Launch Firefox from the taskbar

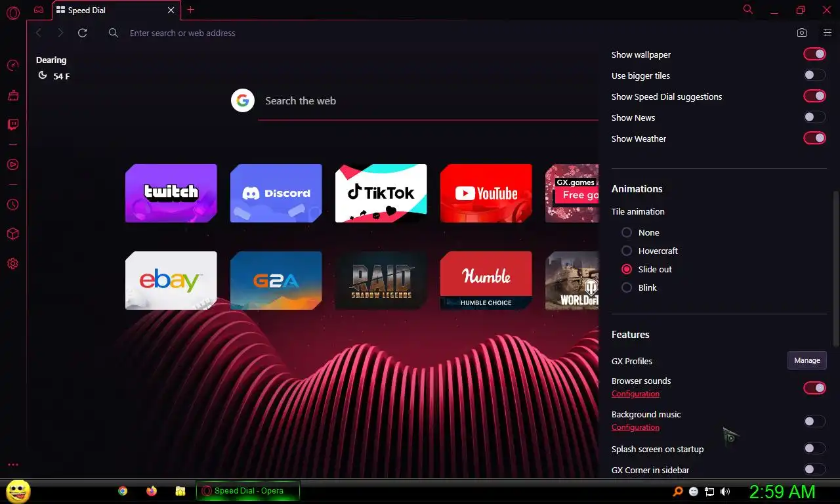[152, 491]
